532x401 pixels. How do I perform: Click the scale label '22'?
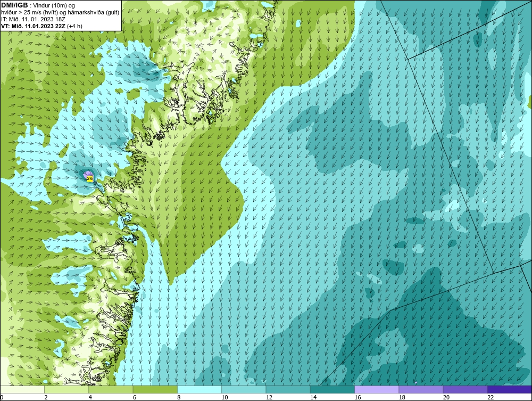pyautogui.click(x=491, y=397)
